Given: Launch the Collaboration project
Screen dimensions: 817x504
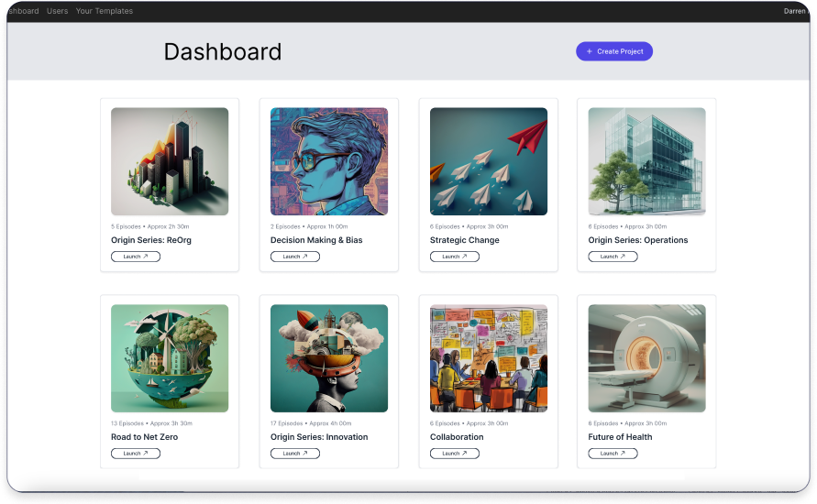Looking at the screenshot, I should [455, 453].
